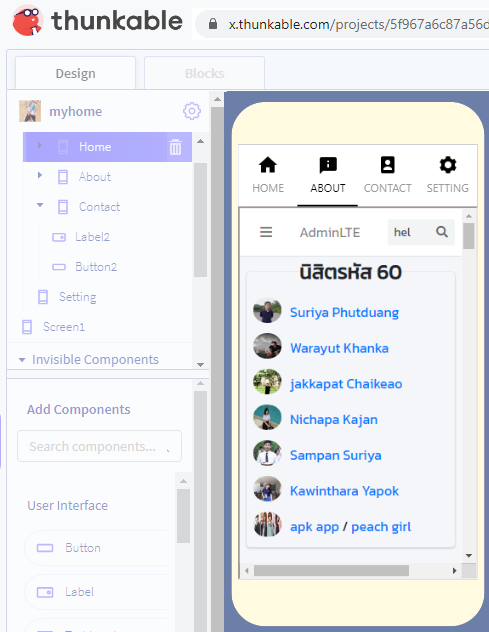The height and width of the screenshot is (632, 489).
Task: Expand the About screen tree node
Action: point(40,175)
